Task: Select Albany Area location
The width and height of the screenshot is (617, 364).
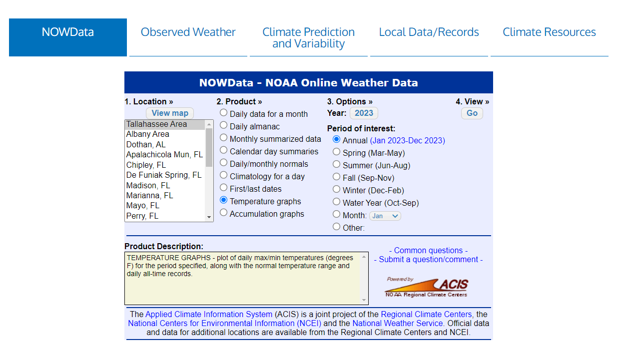Action: pos(164,134)
